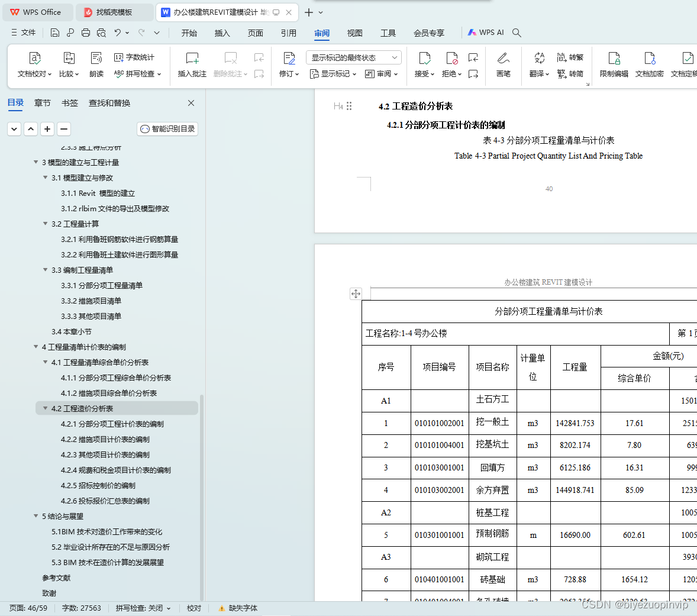Switch to the 找稻壳模板 window tab

[x=114, y=12]
